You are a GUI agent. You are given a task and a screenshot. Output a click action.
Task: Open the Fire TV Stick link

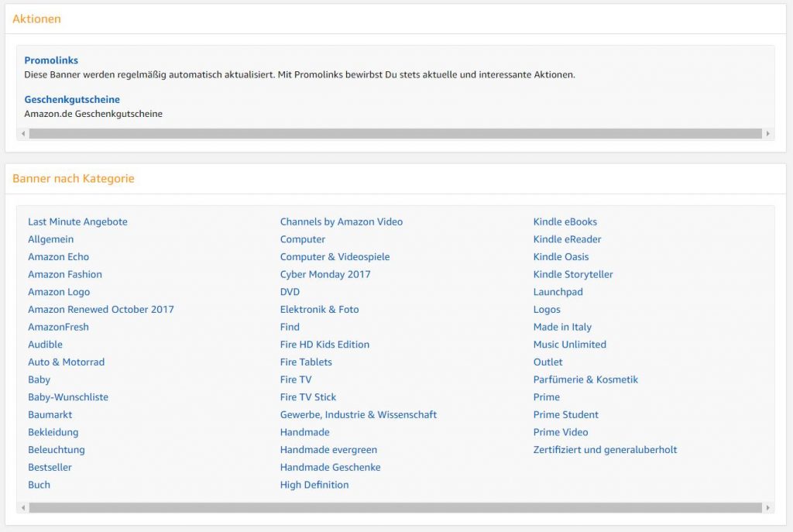(308, 397)
